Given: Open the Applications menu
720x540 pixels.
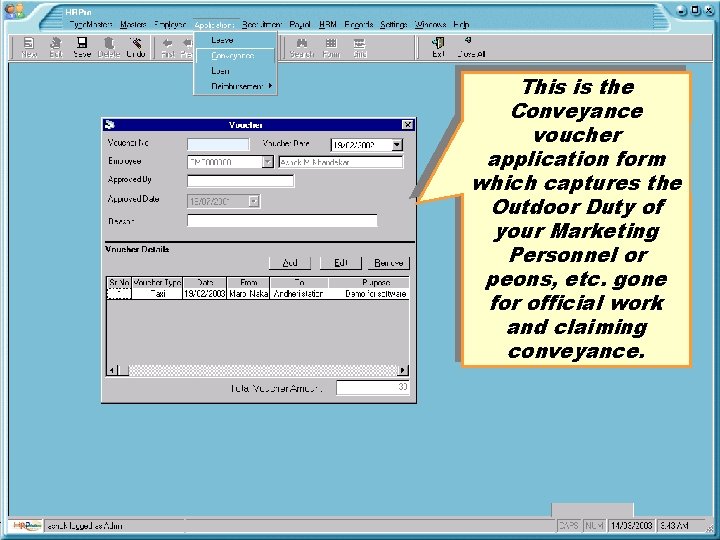Looking at the screenshot, I should pos(214,25).
